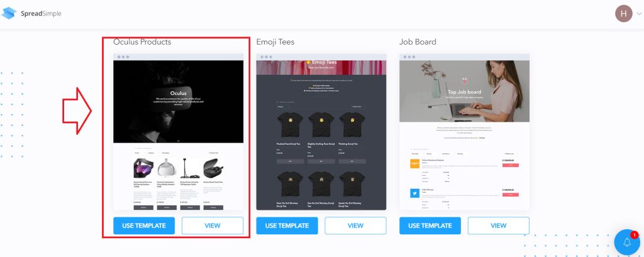
Task: Expand the account menu chevron
Action: (x=639, y=14)
